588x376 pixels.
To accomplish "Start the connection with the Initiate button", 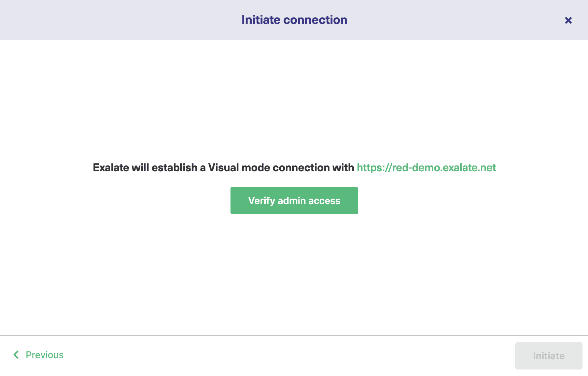I will point(548,355).
